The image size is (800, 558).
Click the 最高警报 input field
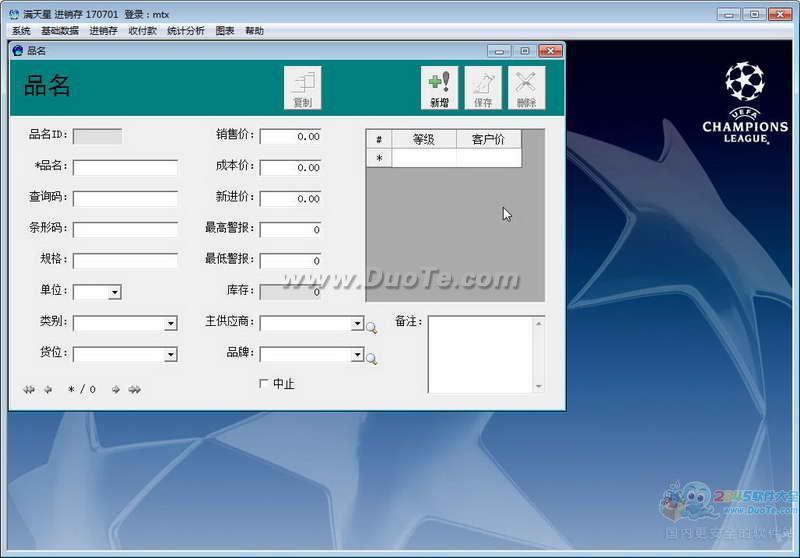290,230
